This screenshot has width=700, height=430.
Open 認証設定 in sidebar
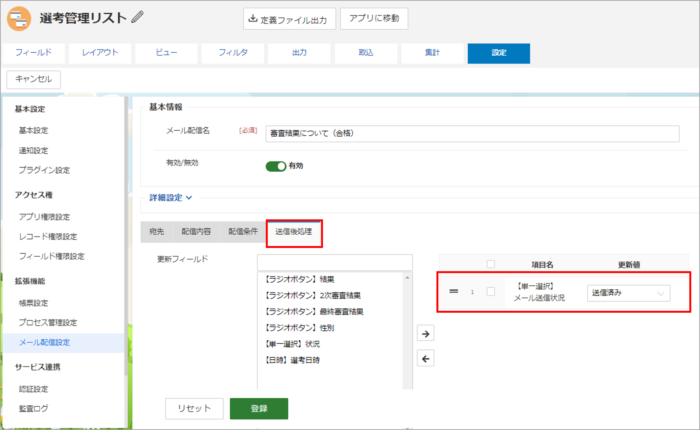point(33,389)
